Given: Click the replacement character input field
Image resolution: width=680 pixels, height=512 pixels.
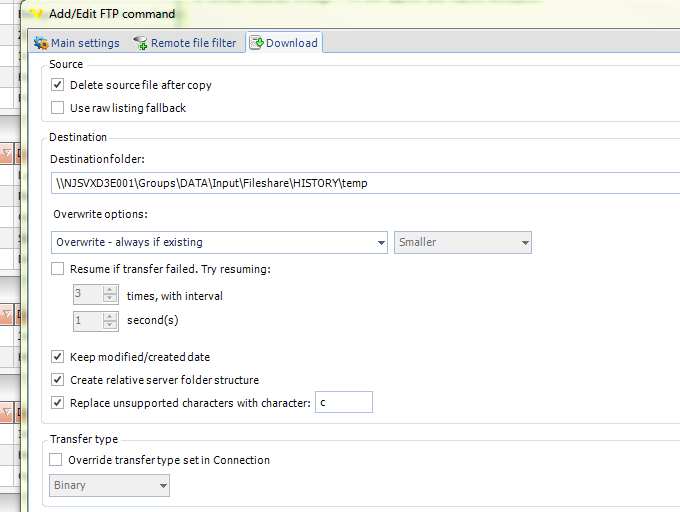Looking at the screenshot, I should 343,403.
